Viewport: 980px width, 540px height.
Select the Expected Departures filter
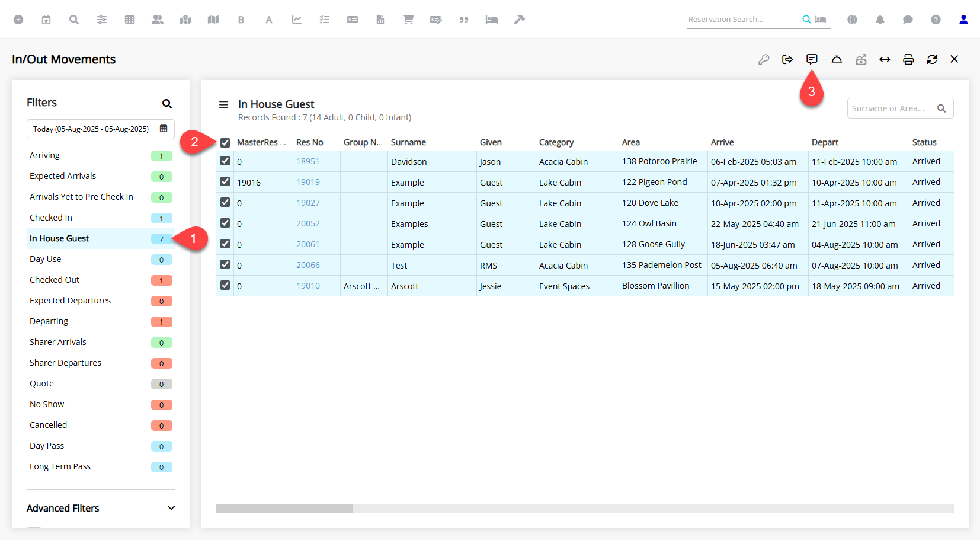click(x=101, y=301)
